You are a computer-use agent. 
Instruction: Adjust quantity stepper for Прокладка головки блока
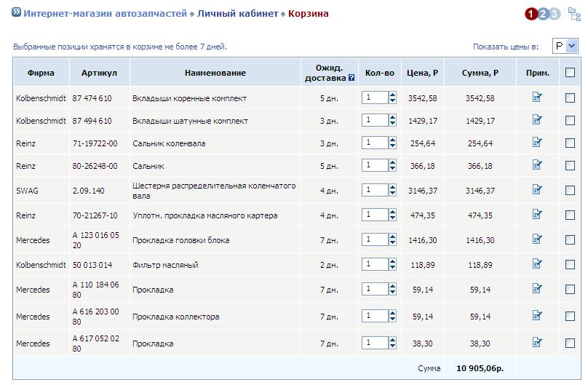(x=392, y=239)
